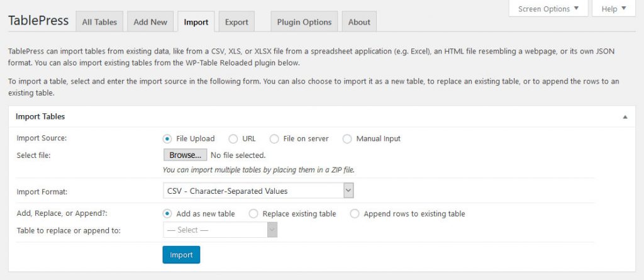Select Add as new table option

coord(167,214)
